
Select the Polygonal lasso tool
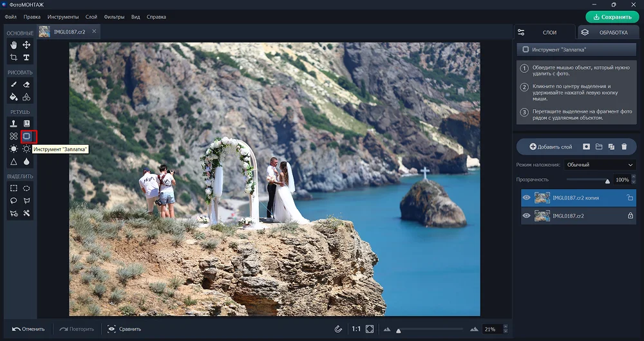pyautogui.click(x=26, y=201)
